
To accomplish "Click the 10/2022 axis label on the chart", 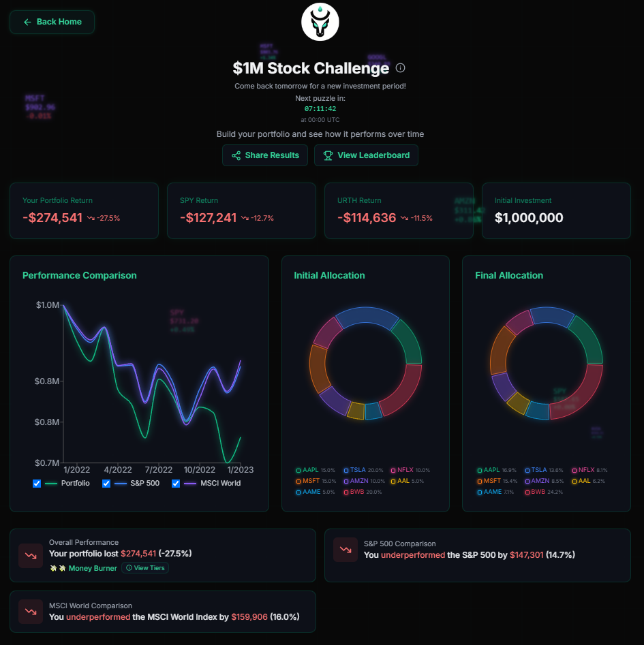I will 200,470.
